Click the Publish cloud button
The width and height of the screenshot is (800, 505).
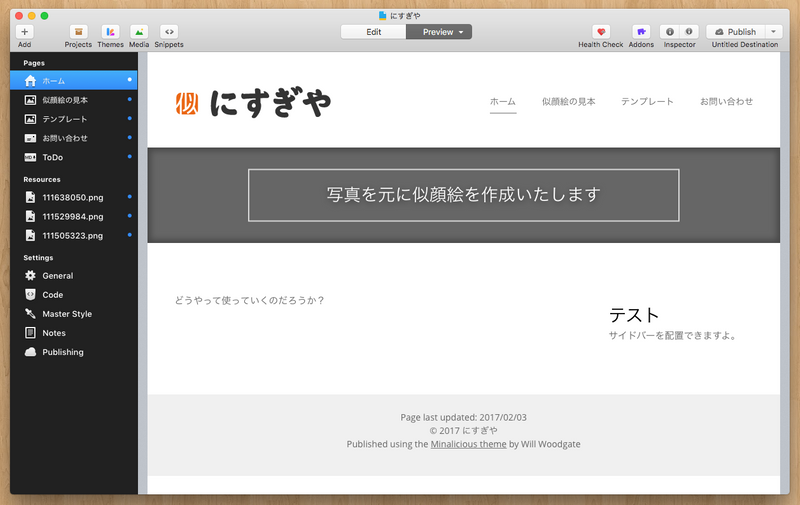pos(735,32)
